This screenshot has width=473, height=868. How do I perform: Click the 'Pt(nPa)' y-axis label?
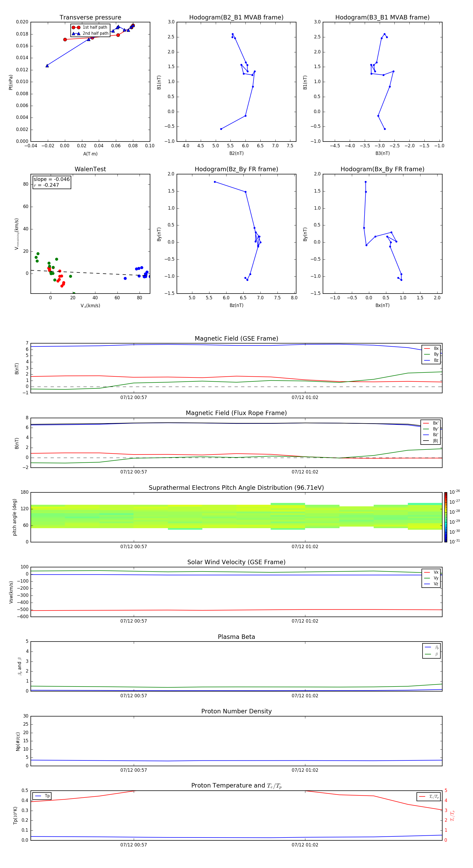[x=11, y=82]
